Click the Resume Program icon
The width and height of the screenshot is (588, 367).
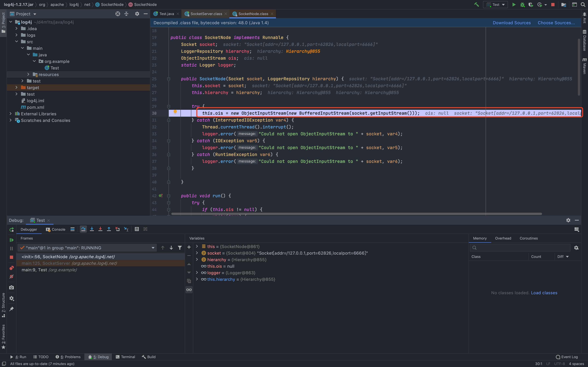coord(11,240)
